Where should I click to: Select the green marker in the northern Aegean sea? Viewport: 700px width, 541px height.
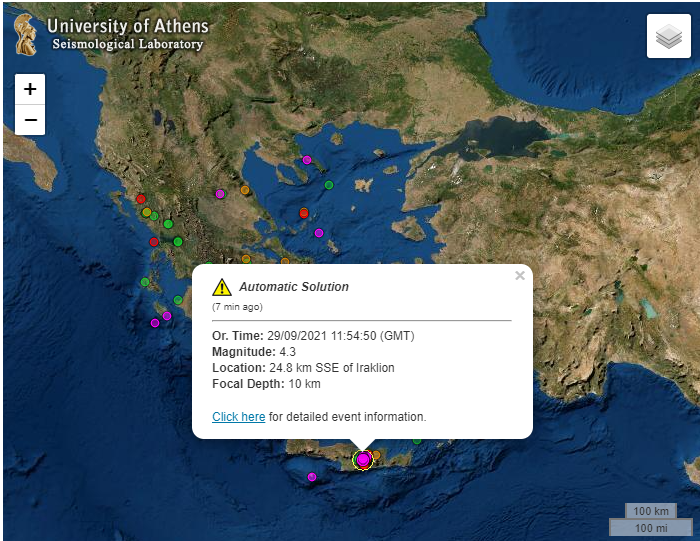(x=329, y=185)
